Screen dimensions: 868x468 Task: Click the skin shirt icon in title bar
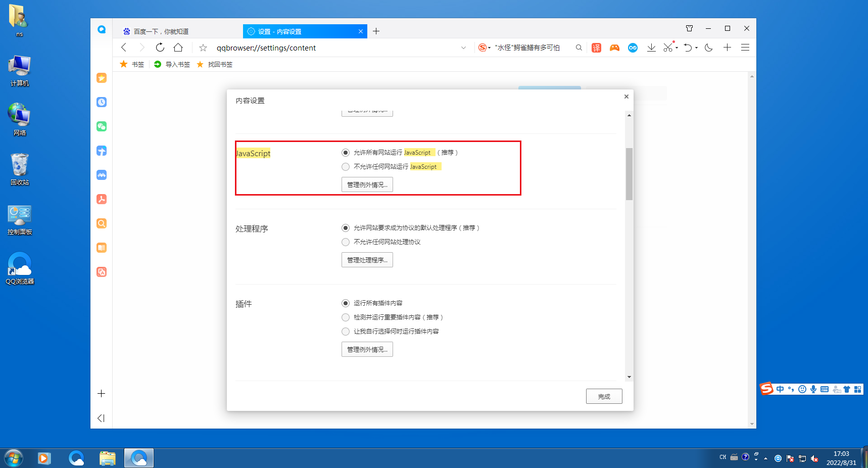coord(690,28)
